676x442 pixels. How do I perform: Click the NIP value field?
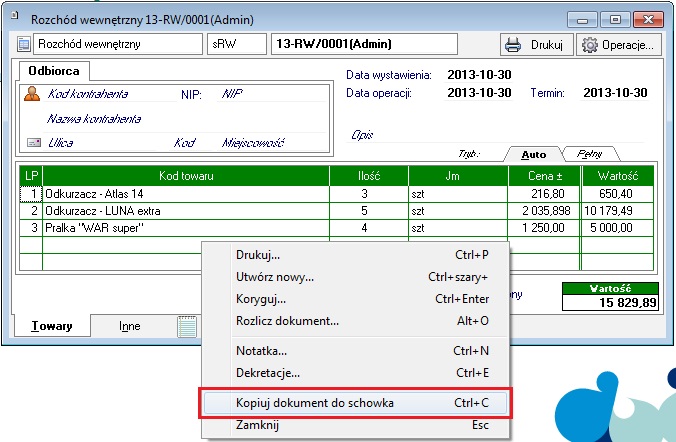[272, 94]
